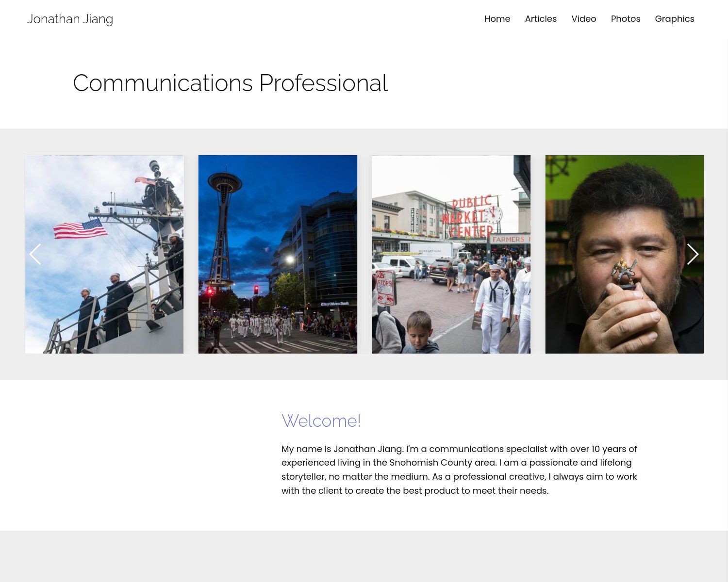This screenshot has height=582, width=728.
Task: View the Space Needle night parade image
Action: coord(278,254)
